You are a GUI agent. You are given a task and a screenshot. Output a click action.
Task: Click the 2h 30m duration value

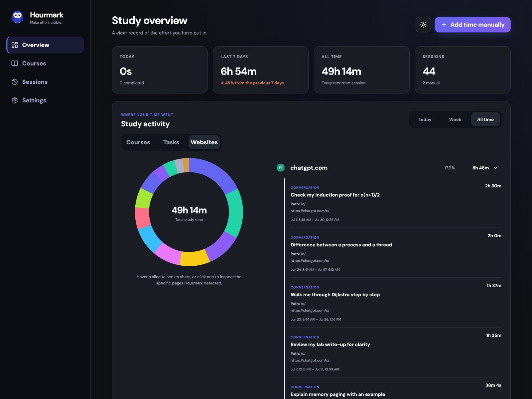[493, 186]
